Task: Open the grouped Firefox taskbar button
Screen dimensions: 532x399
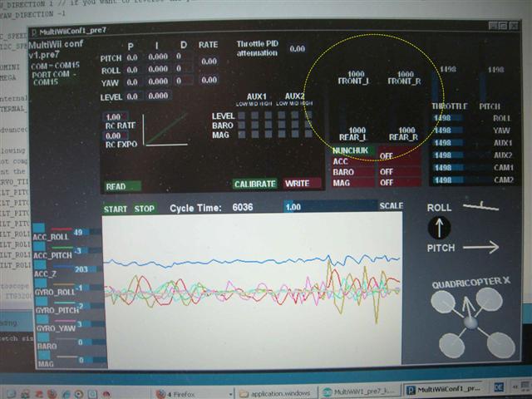Action: click(x=194, y=393)
